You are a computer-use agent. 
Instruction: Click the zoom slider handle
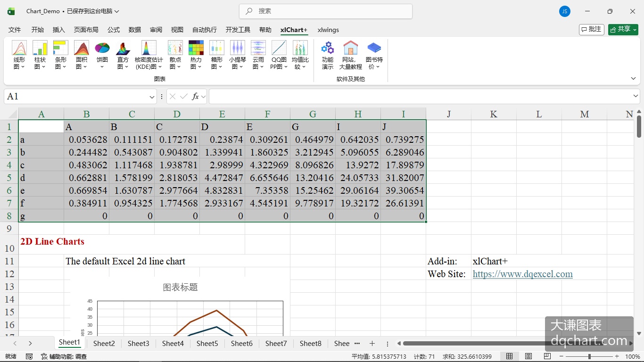(589, 356)
